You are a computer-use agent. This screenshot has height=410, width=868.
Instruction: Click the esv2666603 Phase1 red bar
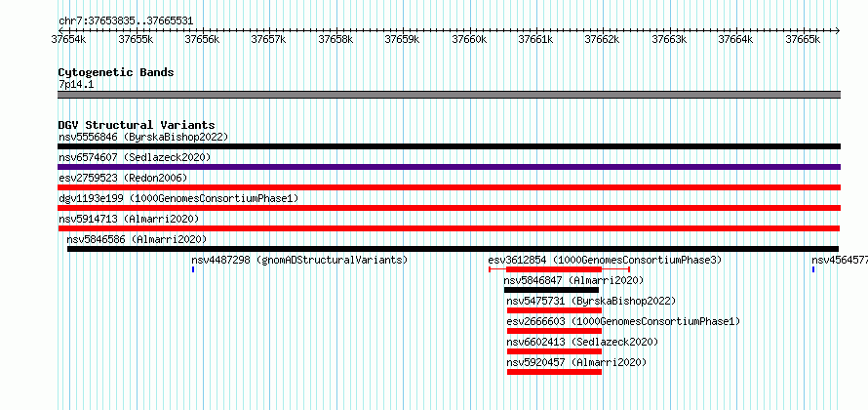[x=554, y=331]
